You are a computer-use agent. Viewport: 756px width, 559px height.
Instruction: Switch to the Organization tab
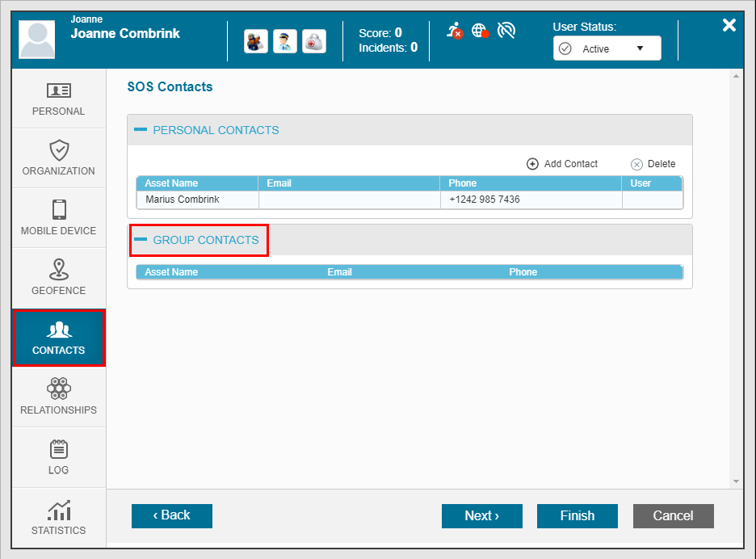(58, 158)
